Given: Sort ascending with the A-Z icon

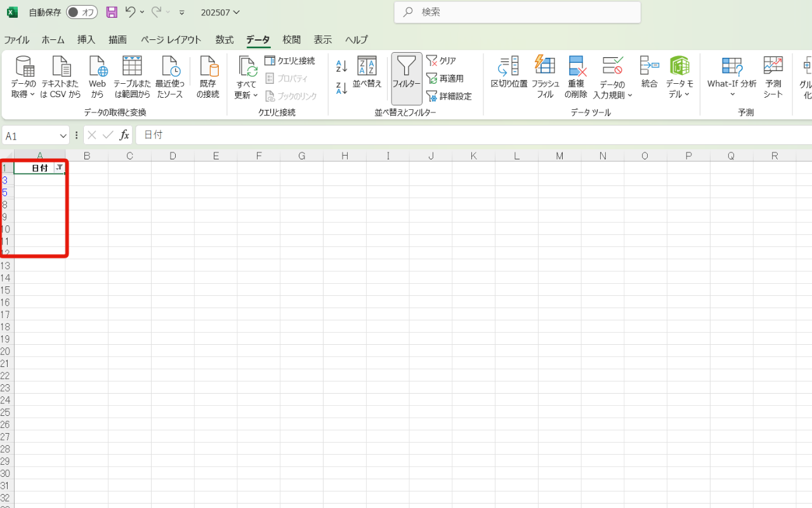Looking at the screenshot, I should click(341, 66).
